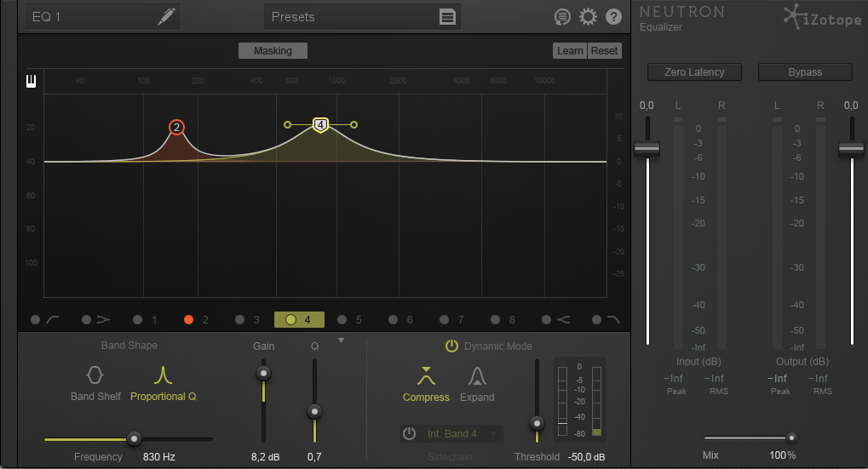Click the output RMS -Inf readout

(x=819, y=379)
